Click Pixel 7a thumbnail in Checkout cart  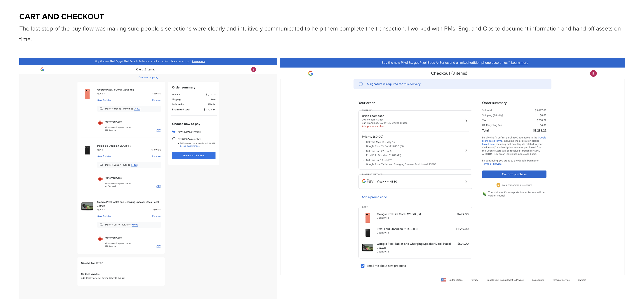click(x=368, y=218)
